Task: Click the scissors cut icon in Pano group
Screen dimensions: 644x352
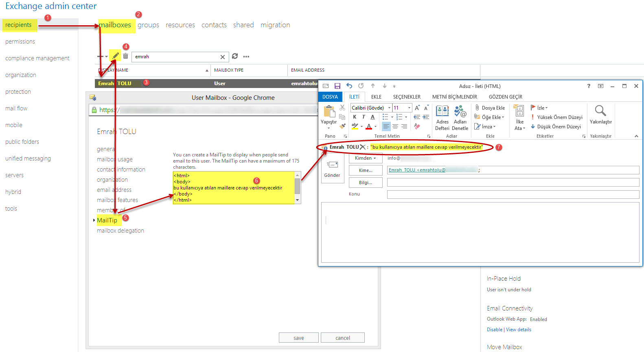Action: tap(342, 108)
